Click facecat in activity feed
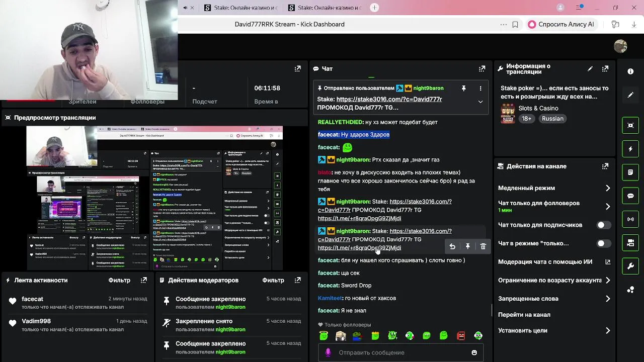 pyautogui.click(x=32, y=299)
